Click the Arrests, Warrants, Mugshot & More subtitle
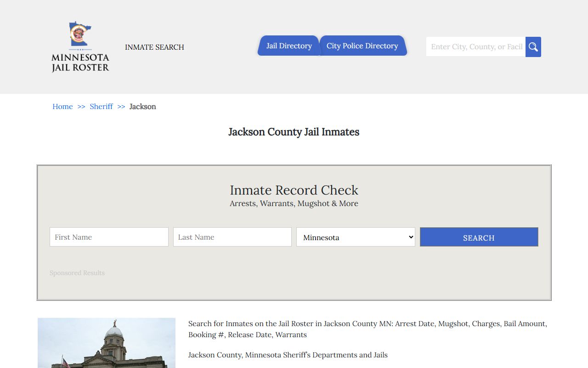This screenshot has width=588, height=368. [294, 203]
